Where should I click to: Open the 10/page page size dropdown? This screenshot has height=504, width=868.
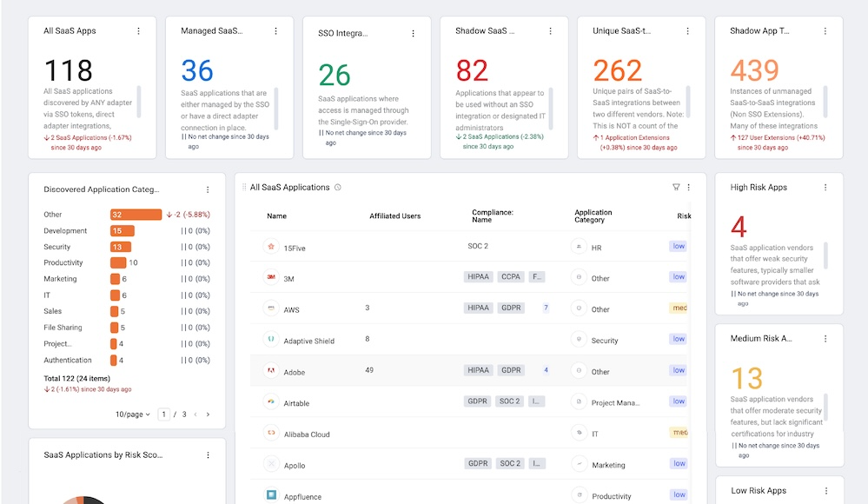(x=132, y=414)
